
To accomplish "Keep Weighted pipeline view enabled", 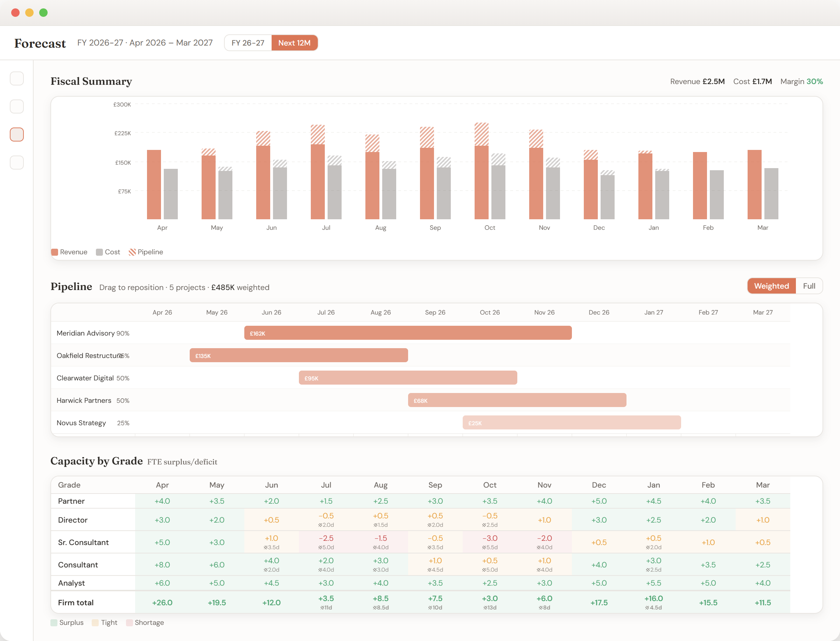I will point(771,286).
